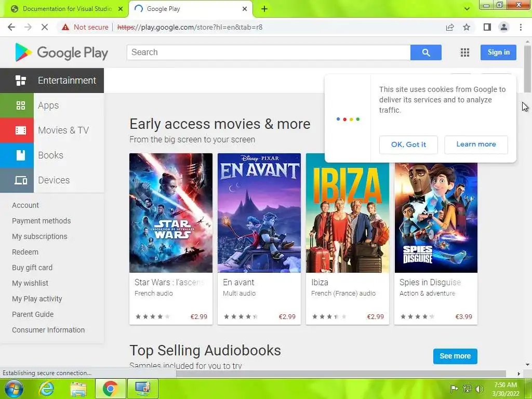Open the Consumer Information link
Screen dimensions: 532x399
48,330
